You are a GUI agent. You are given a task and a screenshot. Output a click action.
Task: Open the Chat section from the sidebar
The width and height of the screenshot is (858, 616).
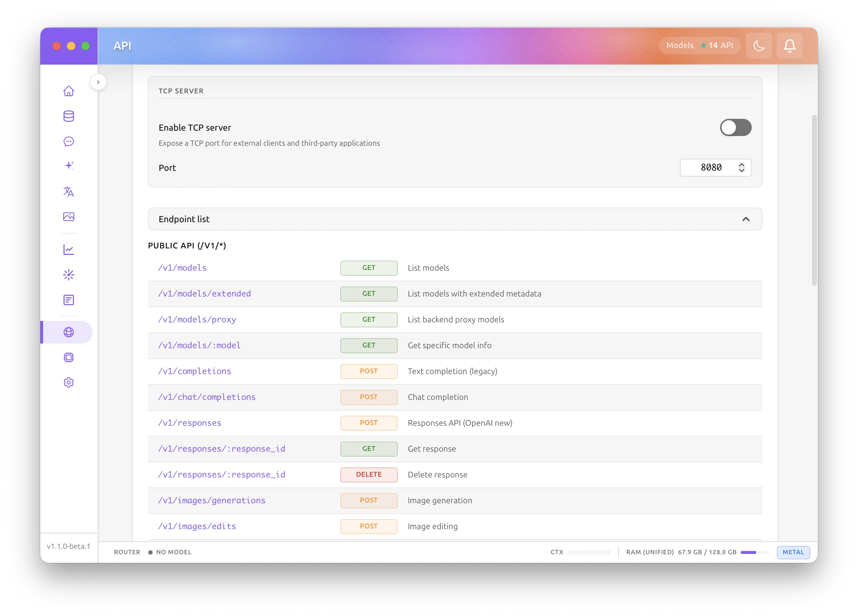[69, 141]
